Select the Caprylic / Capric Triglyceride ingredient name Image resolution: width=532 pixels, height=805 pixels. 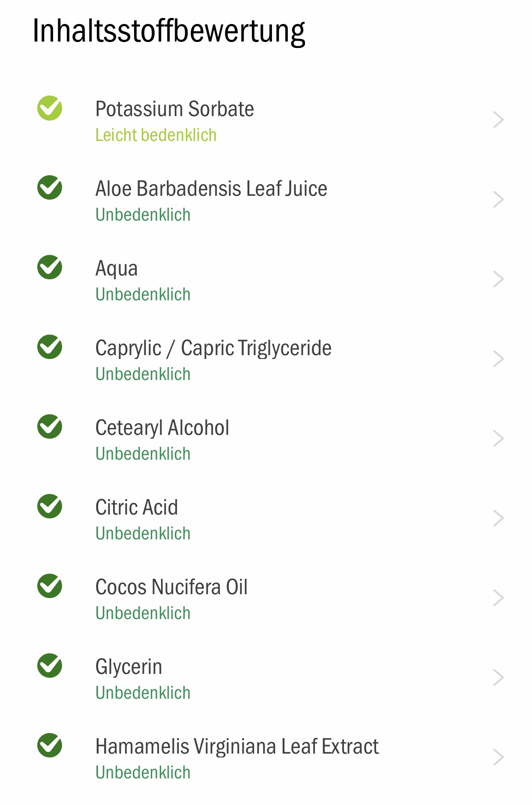[213, 348]
